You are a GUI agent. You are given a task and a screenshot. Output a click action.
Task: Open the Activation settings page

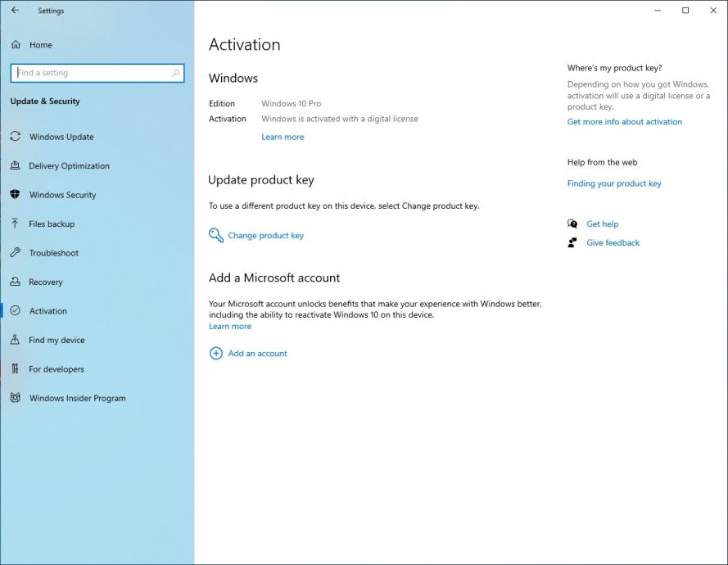point(48,311)
